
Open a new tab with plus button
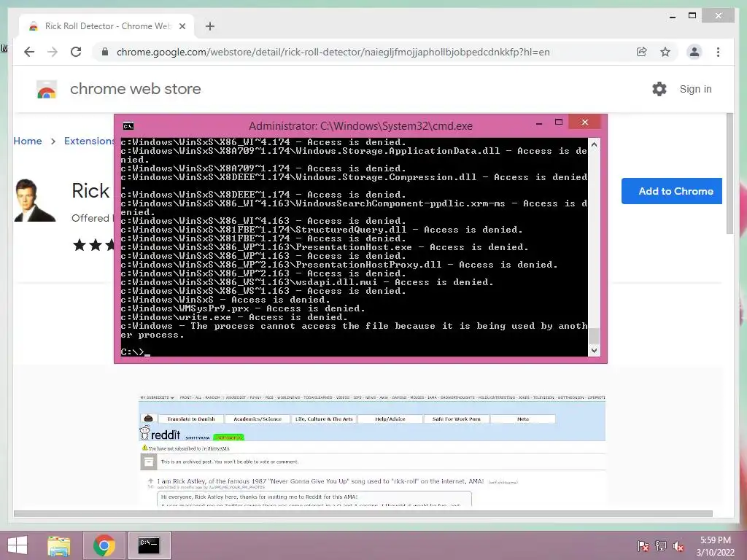tap(210, 26)
